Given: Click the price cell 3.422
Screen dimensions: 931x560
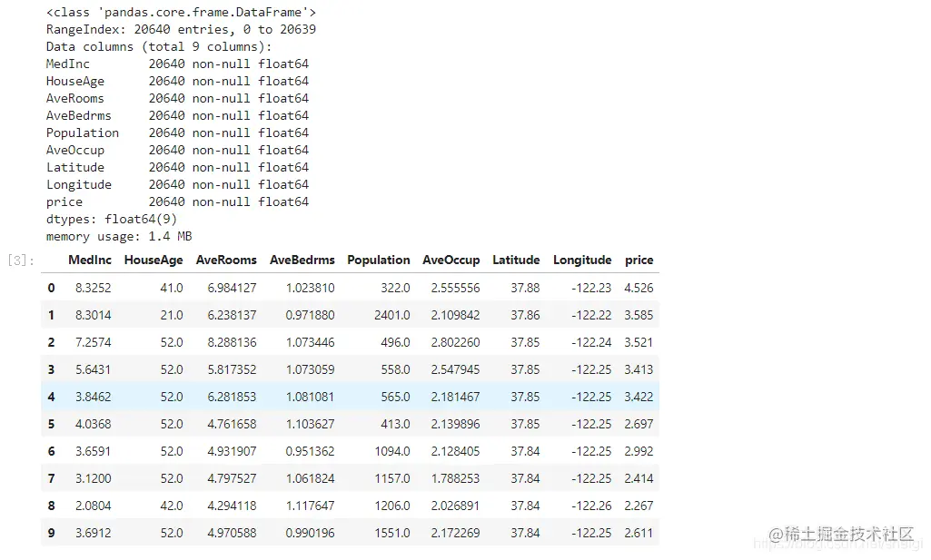Looking at the screenshot, I should [x=639, y=397].
